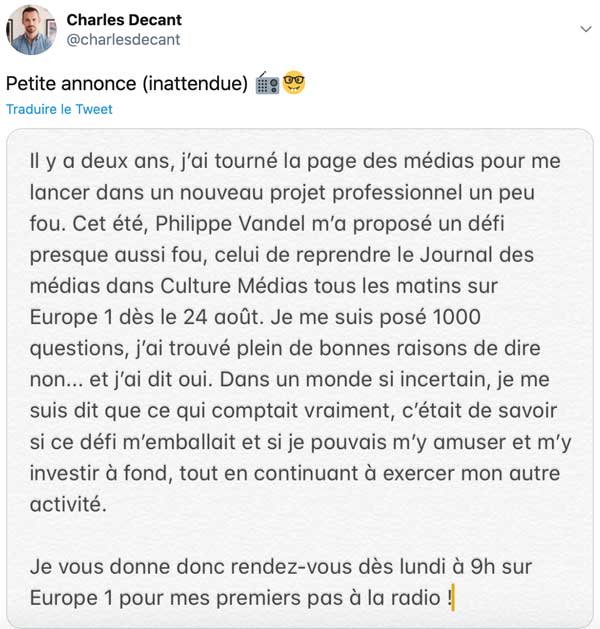Open the @charlesdecant handle link

[x=123, y=40]
